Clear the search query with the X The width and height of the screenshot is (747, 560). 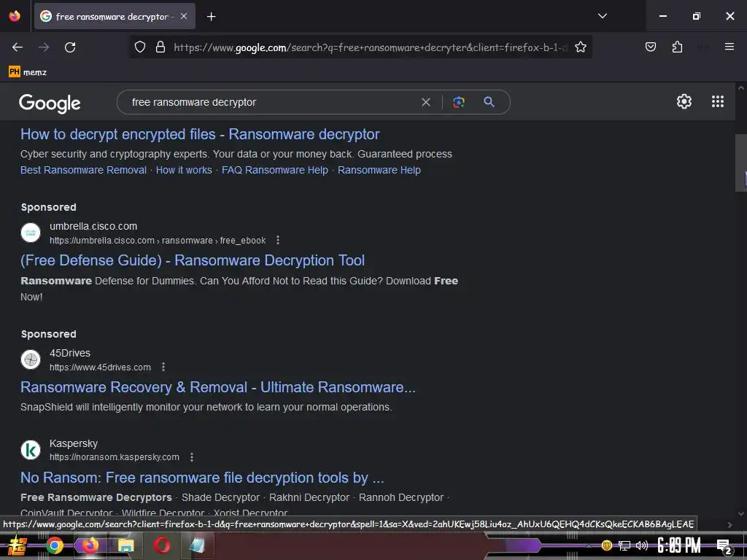coord(426,102)
